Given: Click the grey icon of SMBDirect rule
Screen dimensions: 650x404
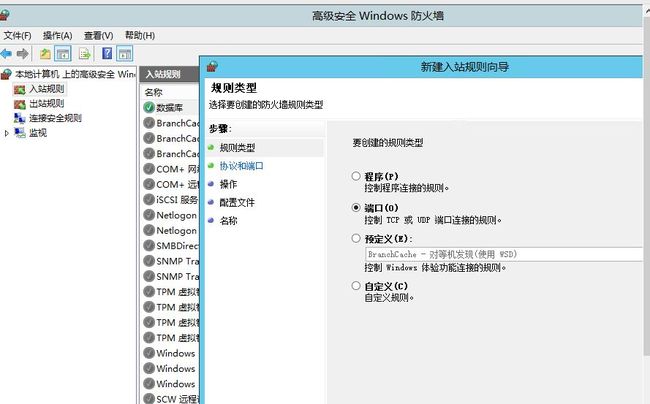Looking at the screenshot, I should coord(149,246).
